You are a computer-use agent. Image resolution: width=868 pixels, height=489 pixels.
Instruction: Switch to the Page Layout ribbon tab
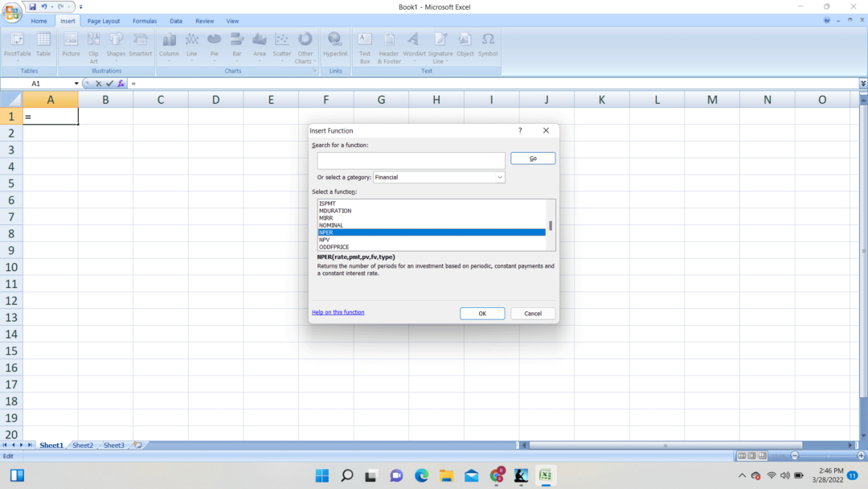click(x=104, y=21)
